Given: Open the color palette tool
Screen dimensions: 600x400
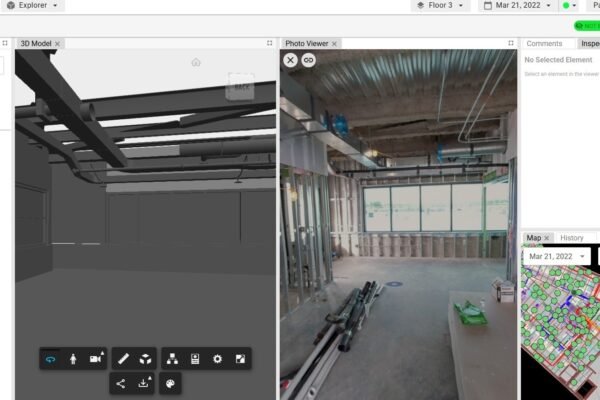Looking at the screenshot, I should click(x=170, y=383).
